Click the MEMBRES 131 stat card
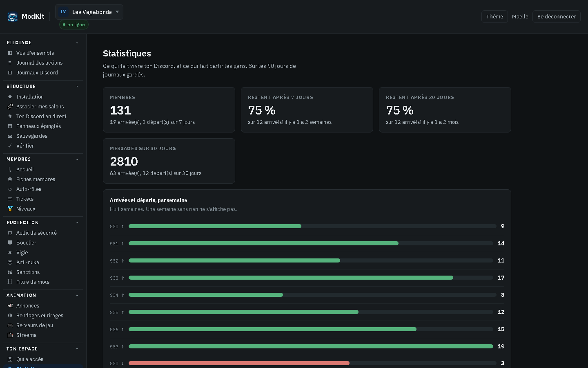This screenshot has width=588, height=368. pyautogui.click(x=169, y=110)
